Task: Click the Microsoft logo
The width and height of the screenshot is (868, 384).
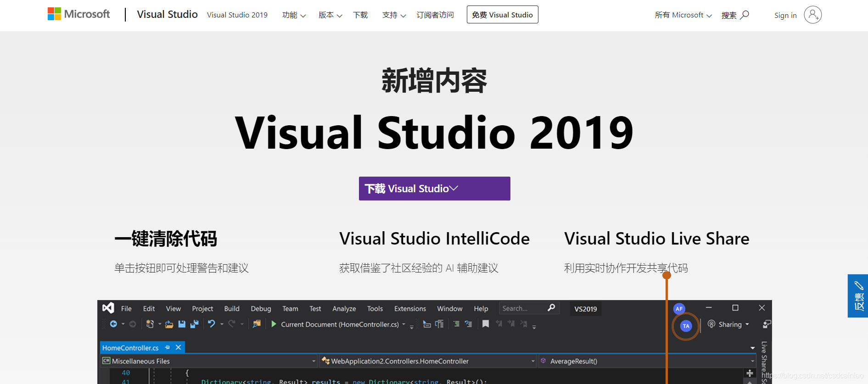Action: [x=78, y=14]
